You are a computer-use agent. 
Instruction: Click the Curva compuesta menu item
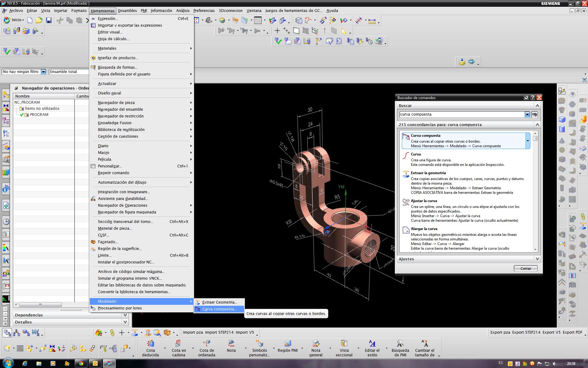click(219, 308)
